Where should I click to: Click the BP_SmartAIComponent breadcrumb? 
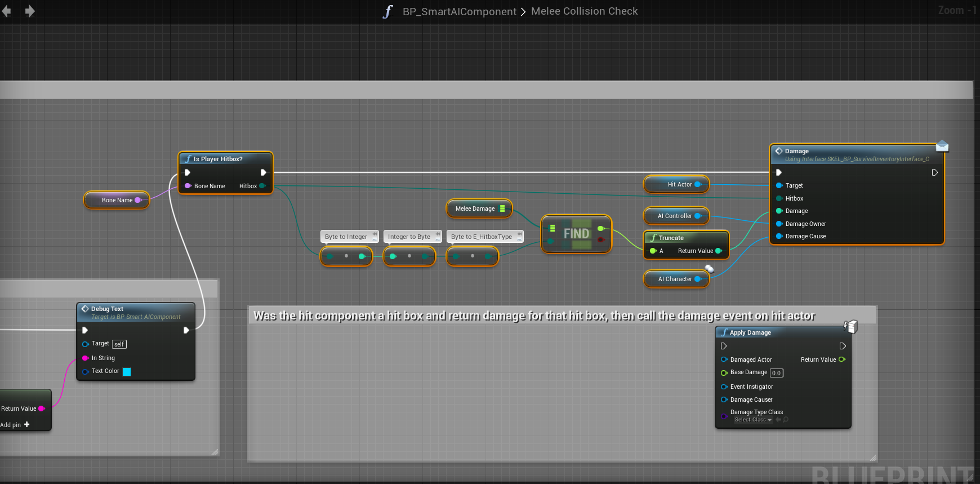459,11
